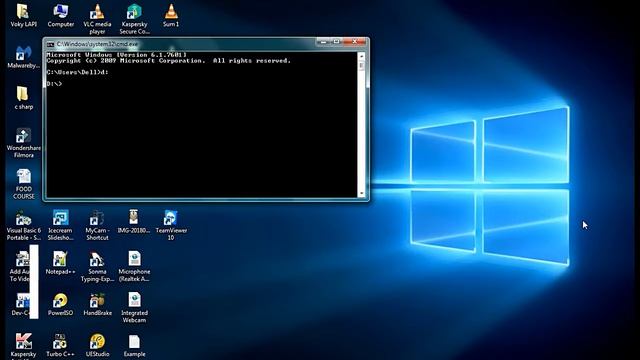
Task: Open the Computer desktop icon
Action: [60, 16]
